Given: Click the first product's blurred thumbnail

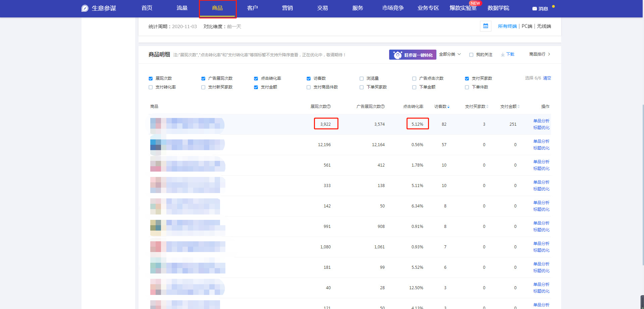Looking at the screenshot, I should point(156,124).
